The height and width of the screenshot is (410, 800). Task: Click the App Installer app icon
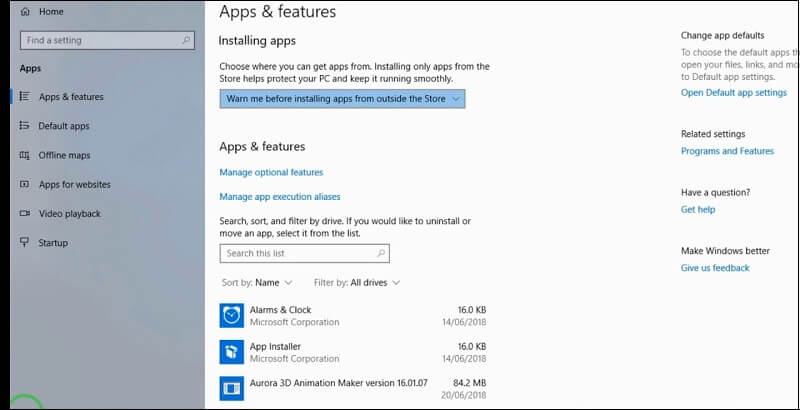pos(232,352)
